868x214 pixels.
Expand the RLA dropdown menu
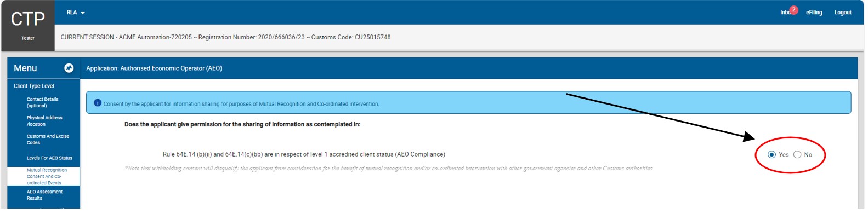(x=76, y=13)
